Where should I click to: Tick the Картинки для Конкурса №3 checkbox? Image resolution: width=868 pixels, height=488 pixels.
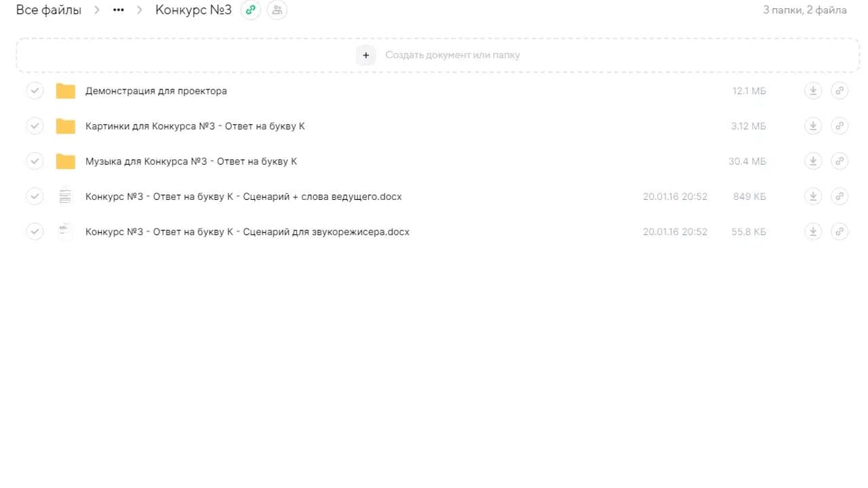coord(35,126)
